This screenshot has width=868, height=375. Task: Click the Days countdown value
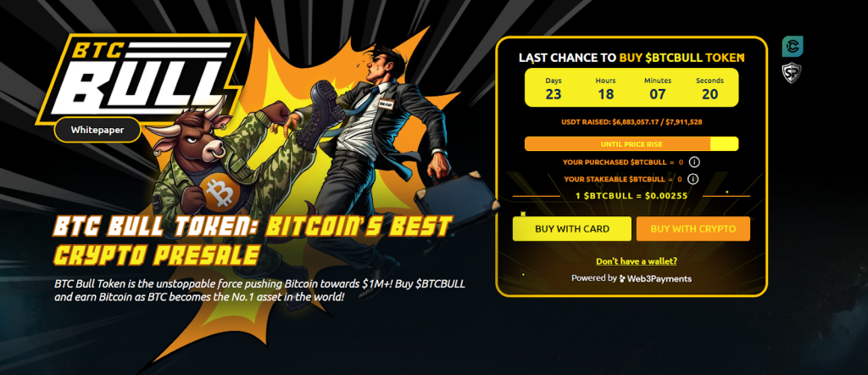click(553, 94)
